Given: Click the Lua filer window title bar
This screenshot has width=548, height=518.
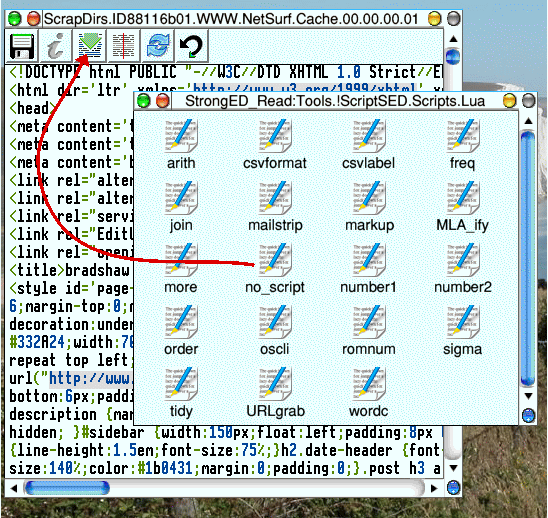Looking at the screenshot, I should tap(336, 101).
